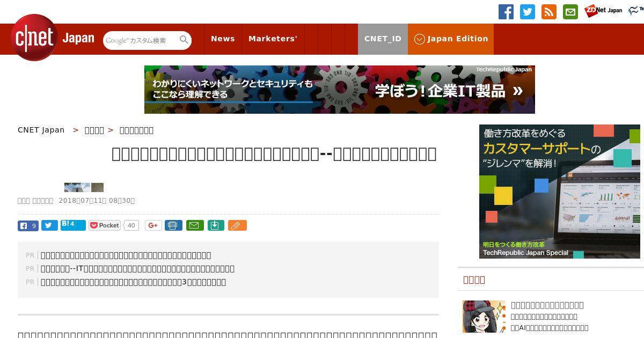Open CNET Japan Twitter icon in header

528,12
